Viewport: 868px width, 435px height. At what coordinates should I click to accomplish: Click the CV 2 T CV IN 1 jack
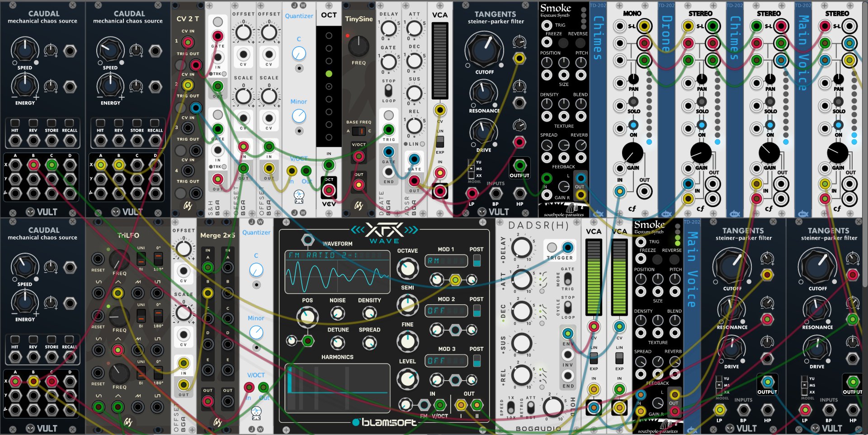click(x=188, y=43)
